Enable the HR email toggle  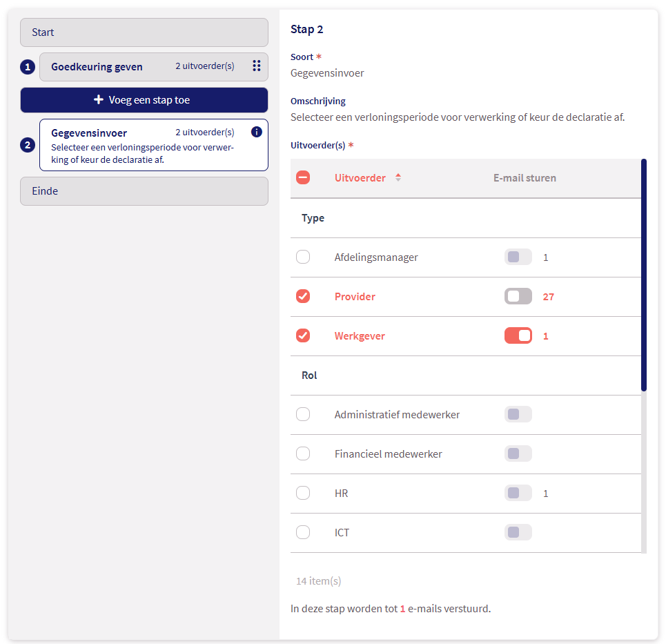(518, 493)
